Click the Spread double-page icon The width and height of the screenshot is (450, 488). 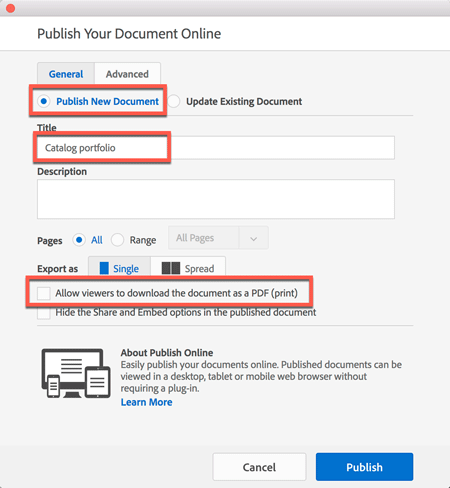coord(171,268)
